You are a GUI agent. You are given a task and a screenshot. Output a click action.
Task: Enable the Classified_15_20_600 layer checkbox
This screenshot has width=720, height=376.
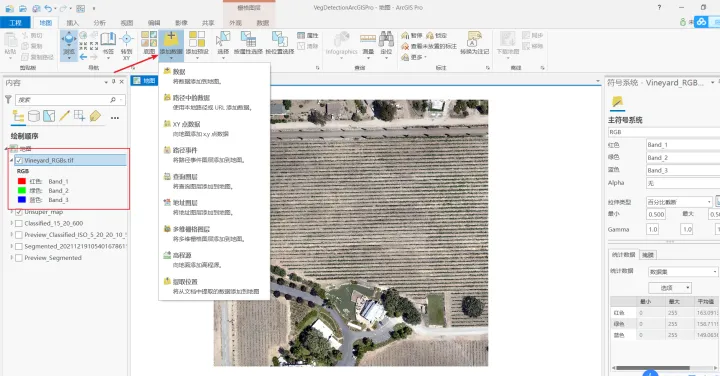[x=19, y=224]
